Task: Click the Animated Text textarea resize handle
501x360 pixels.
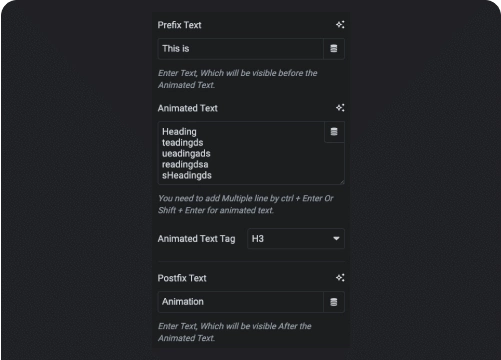Action: (342, 182)
